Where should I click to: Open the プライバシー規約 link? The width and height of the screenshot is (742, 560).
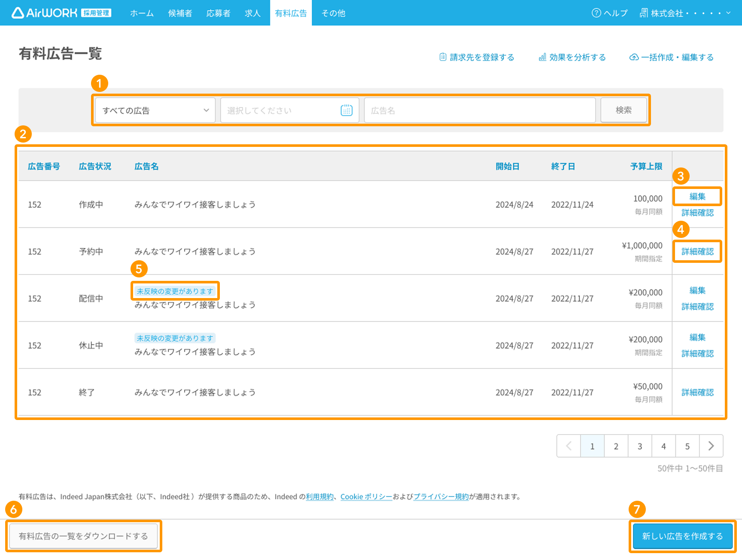pyautogui.click(x=441, y=497)
